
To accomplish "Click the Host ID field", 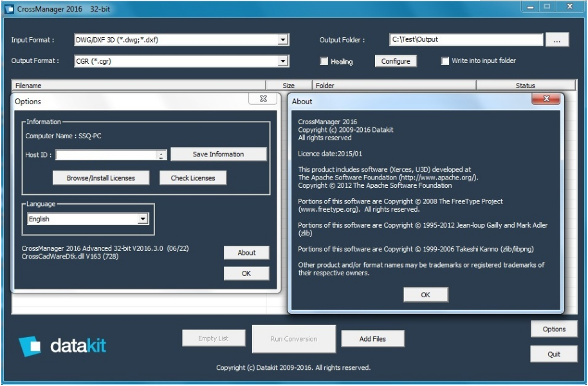I will 106,155.
